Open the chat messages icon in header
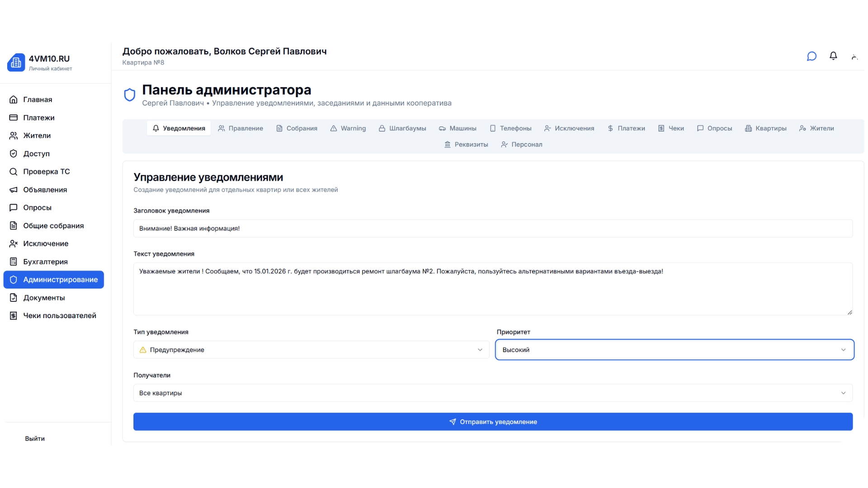The width and height of the screenshot is (868, 488). point(811,56)
